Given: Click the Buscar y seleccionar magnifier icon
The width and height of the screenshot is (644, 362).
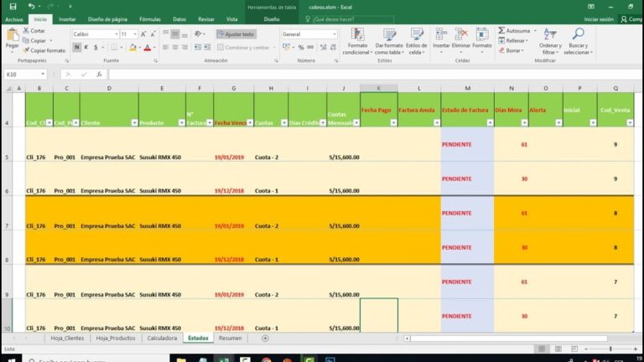Looking at the screenshot, I should coord(578,34).
